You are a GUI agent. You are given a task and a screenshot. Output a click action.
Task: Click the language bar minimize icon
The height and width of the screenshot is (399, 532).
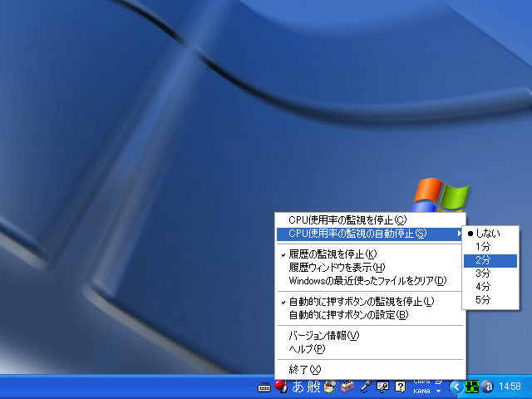tap(438, 382)
